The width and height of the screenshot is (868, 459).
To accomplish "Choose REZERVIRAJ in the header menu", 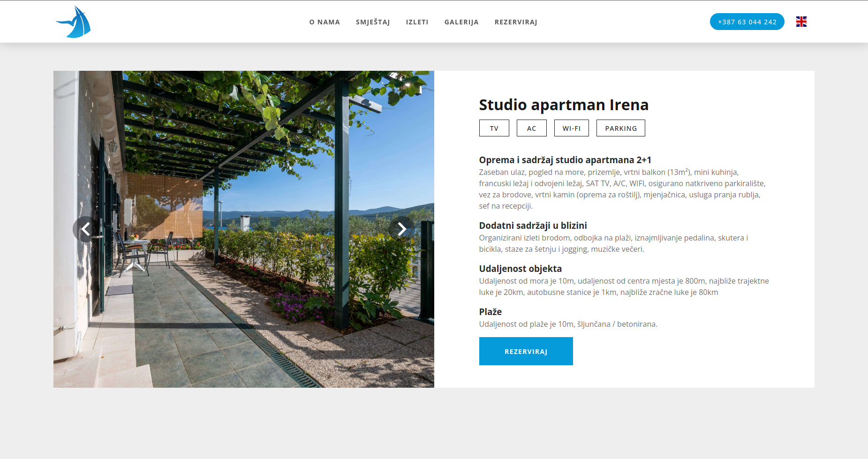I will 516,22.
